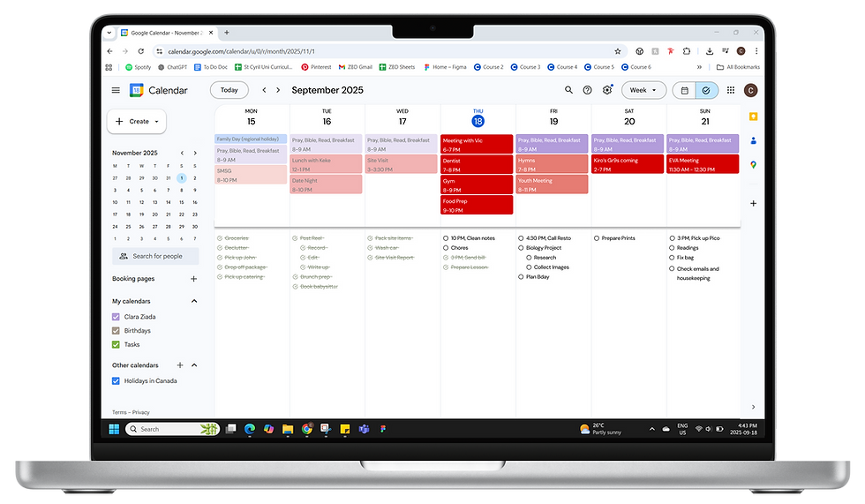Open the Support help icon
The width and height of the screenshot is (865, 504).
(588, 90)
